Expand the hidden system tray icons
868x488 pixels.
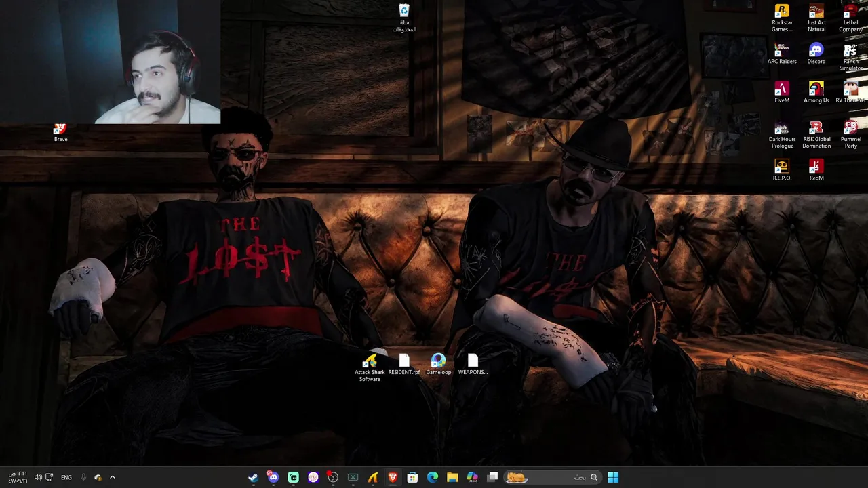pos(113,477)
